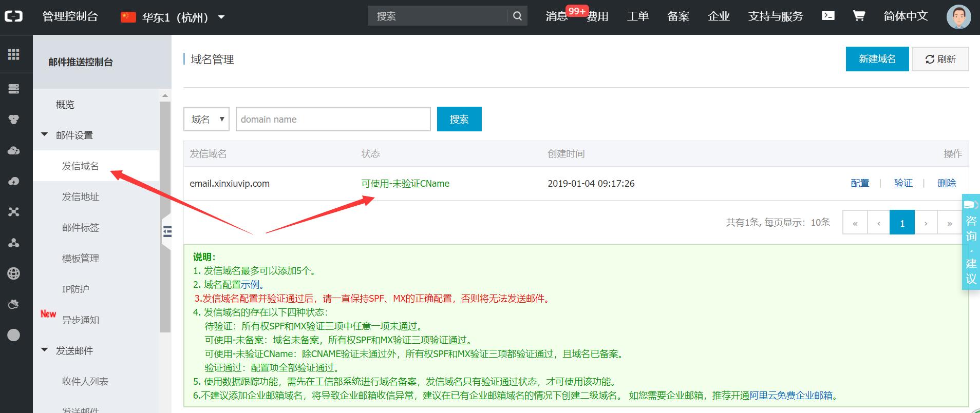
Task: Click the domain name input field
Action: [x=333, y=119]
